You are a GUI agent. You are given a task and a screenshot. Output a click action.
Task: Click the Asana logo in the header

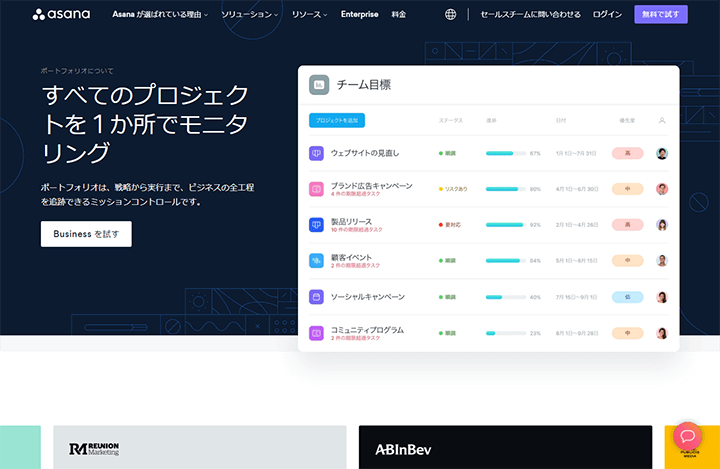point(61,15)
